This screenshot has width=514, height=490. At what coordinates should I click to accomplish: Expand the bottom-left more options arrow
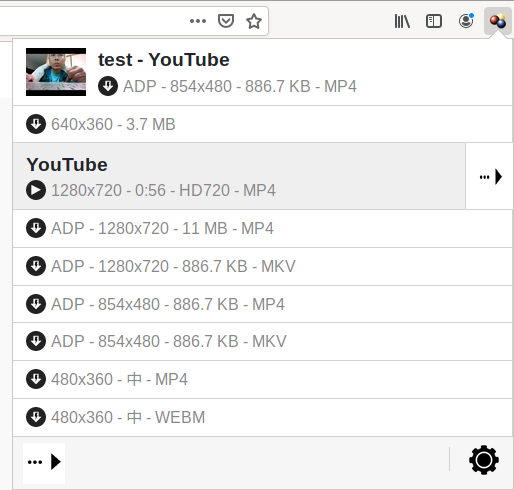click(44, 462)
